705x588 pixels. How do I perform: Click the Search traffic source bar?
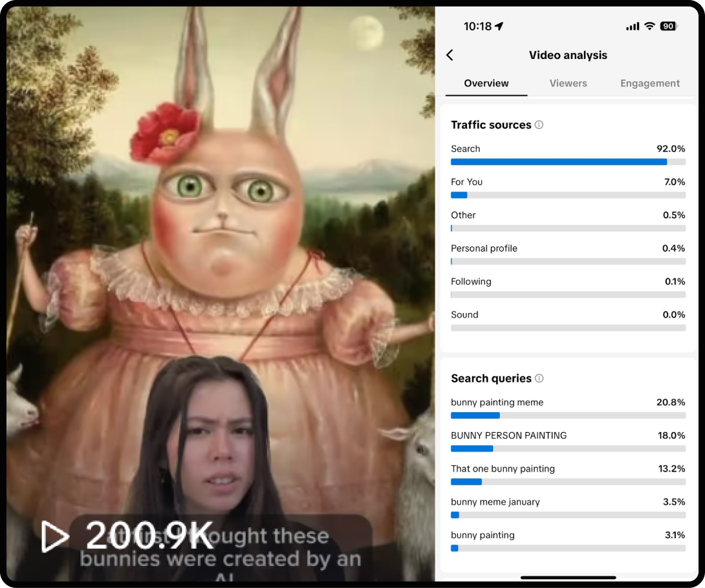tap(569, 162)
